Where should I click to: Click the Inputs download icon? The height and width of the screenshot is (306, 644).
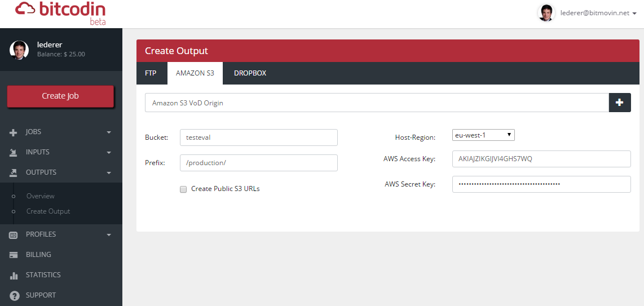coord(13,153)
